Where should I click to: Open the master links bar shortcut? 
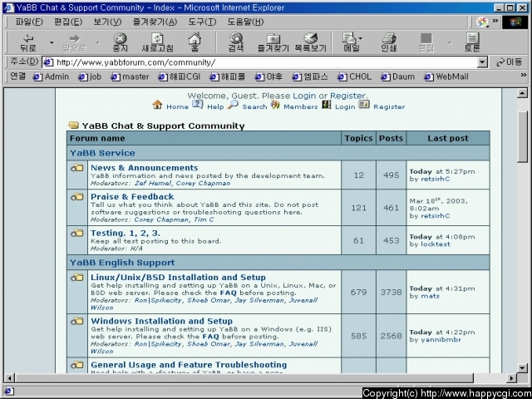pos(130,77)
